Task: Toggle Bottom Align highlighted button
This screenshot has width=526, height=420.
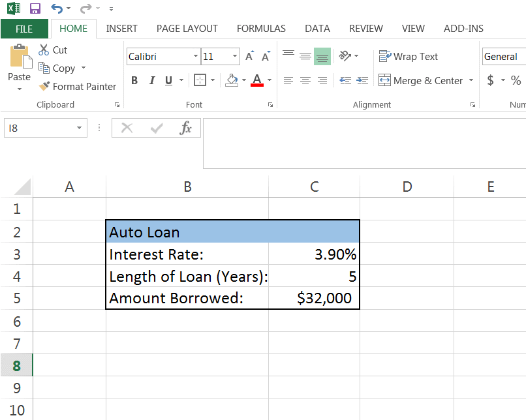Action: 322,56
